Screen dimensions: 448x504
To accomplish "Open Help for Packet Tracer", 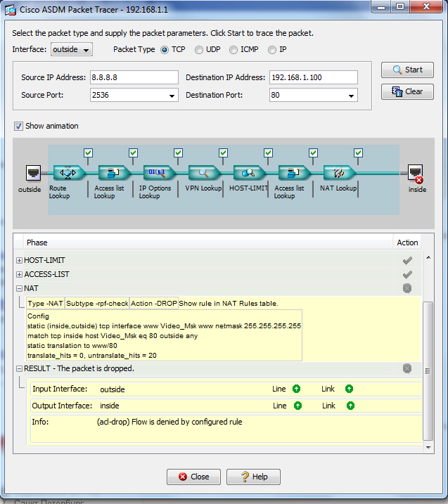I will tap(253, 477).
